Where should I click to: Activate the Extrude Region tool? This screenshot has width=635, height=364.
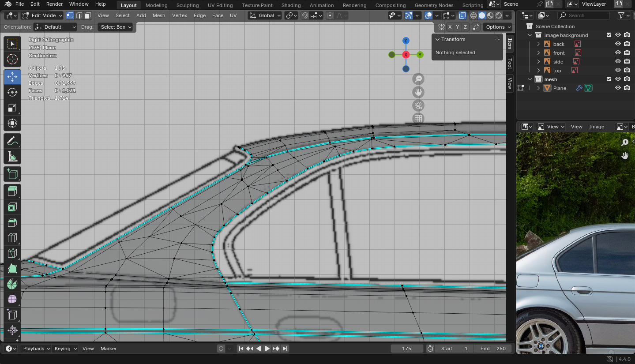tap(12, 191)
